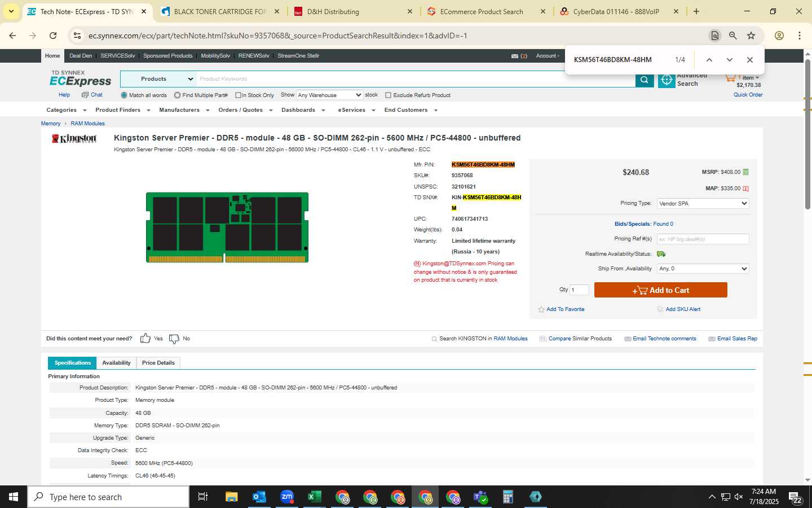This screenshot has height=508, width=812.
Task: Expand Categories menu
Action: click(x=66, y=110)
